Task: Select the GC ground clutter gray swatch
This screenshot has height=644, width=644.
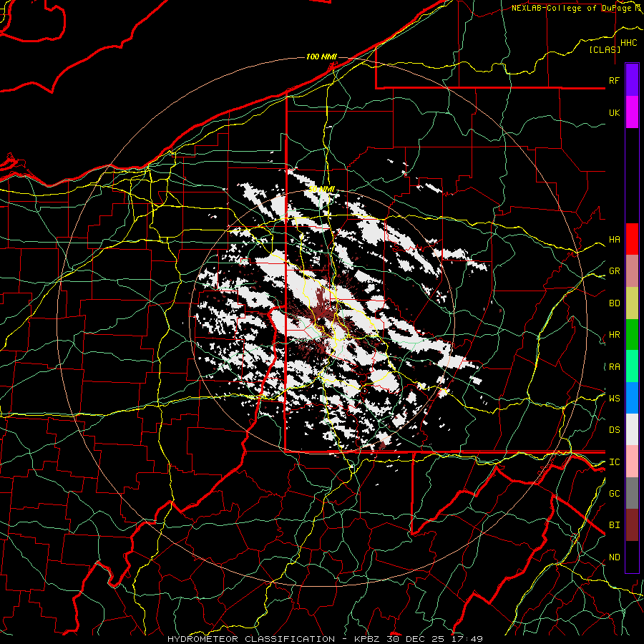Action: (x=632, y=493)
